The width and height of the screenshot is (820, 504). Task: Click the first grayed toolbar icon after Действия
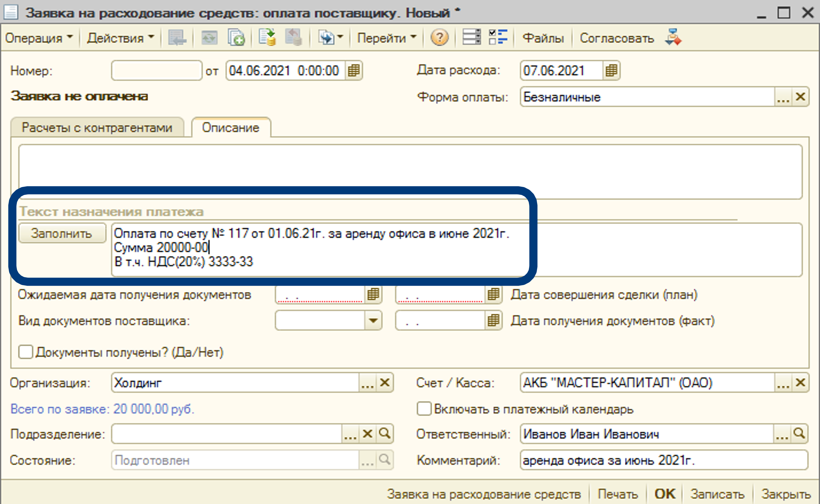tap(177, 37)
